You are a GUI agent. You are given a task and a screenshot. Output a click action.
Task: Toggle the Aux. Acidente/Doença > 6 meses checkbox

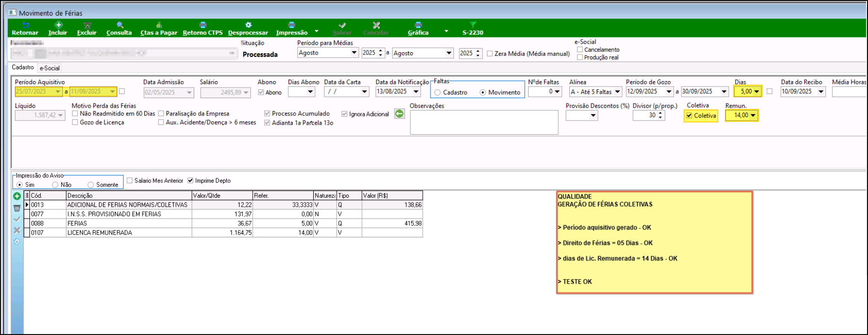pos(161,122)
